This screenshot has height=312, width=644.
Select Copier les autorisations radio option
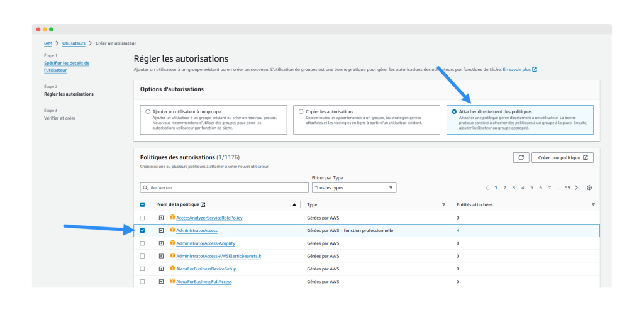[301, 111]
